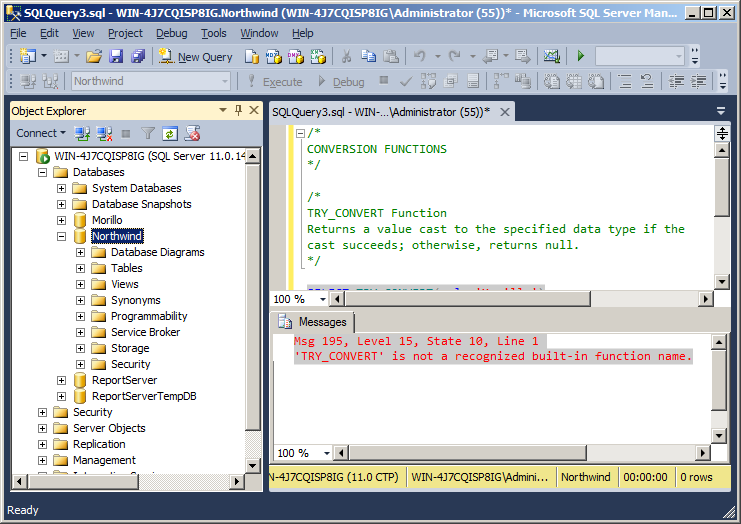Open the Activity Monitor icon
Image resolution: width=741 pixels, height=524 pixels.
click(551, 56)
